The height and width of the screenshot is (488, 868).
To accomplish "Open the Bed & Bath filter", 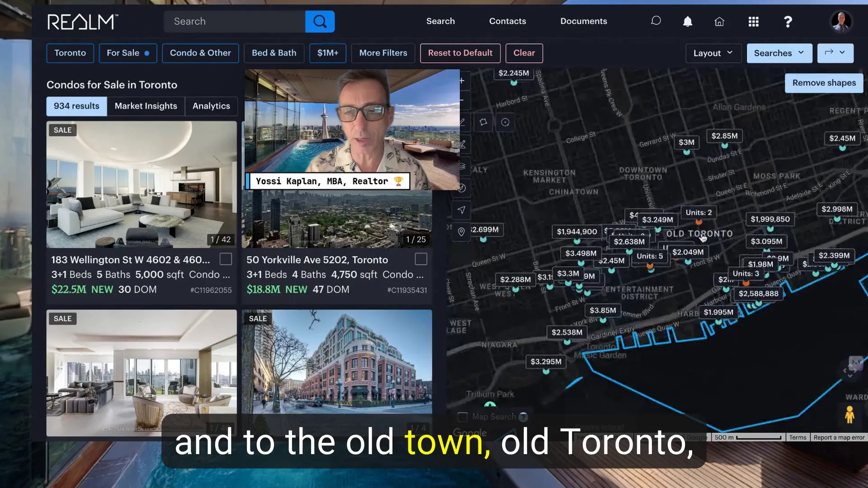I will click(274, 53).
